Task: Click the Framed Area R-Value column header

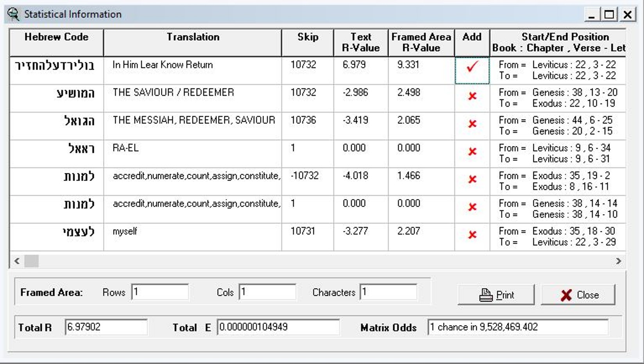Action: click(421, 43)
